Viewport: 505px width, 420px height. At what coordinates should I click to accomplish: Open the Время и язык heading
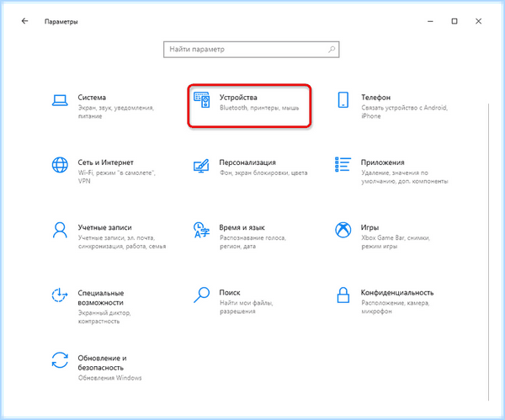242,227
